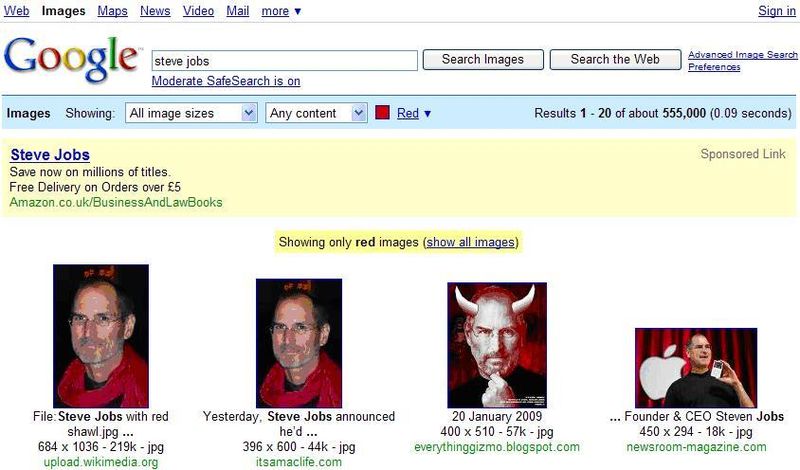
Task: Go to the Maps link
Action: point(112,11)
